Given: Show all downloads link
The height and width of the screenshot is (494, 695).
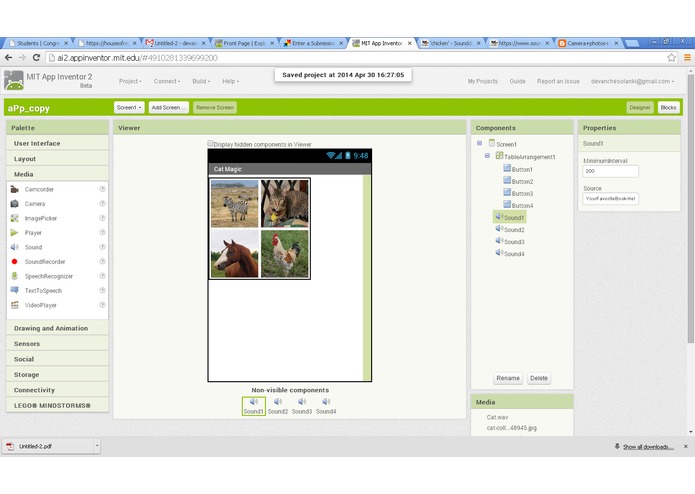Looking at the screenshot, I should [648, 447].
